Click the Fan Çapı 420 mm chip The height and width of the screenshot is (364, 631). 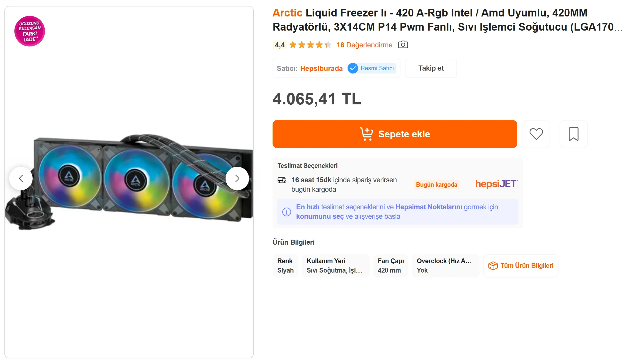click(390, 266)
